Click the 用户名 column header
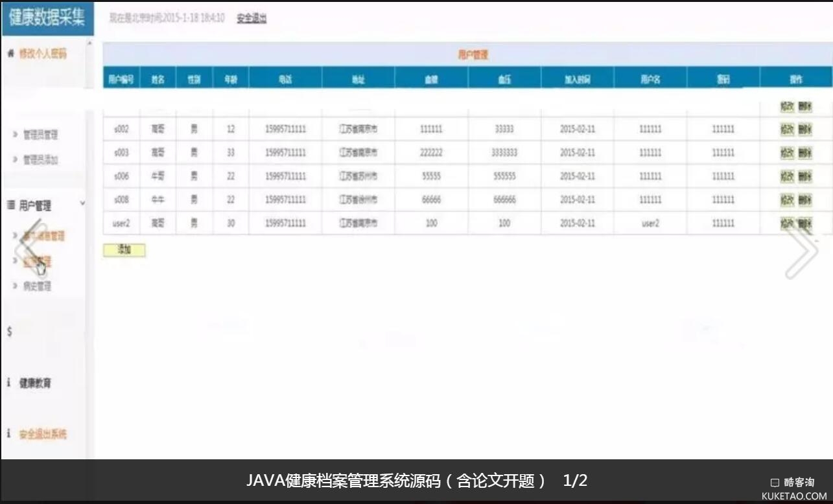Viewport: 833px width, 504px height. click(650, 79)
